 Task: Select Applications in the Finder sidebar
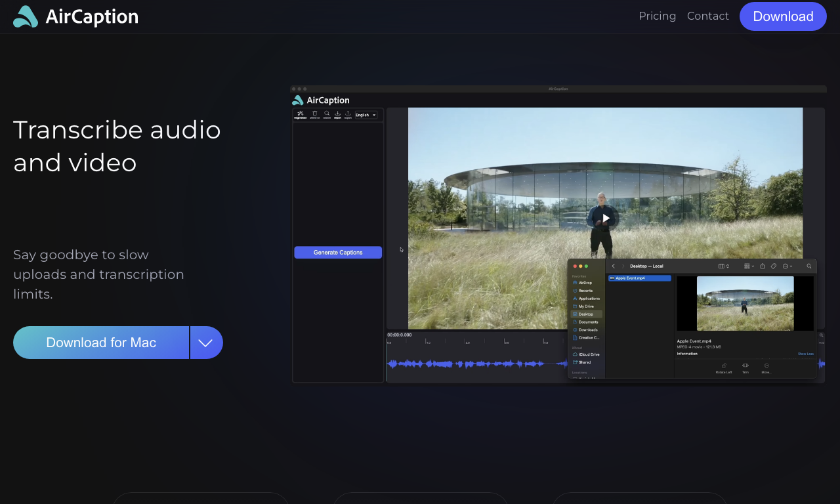[x=587, y=299]
